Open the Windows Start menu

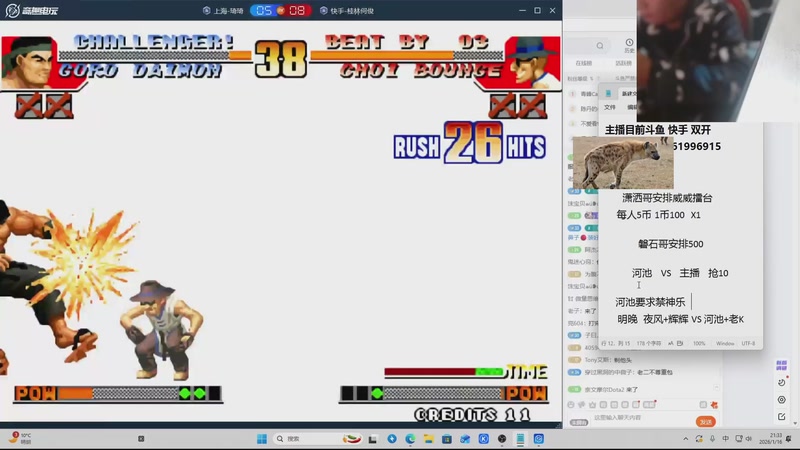point(262,439)
